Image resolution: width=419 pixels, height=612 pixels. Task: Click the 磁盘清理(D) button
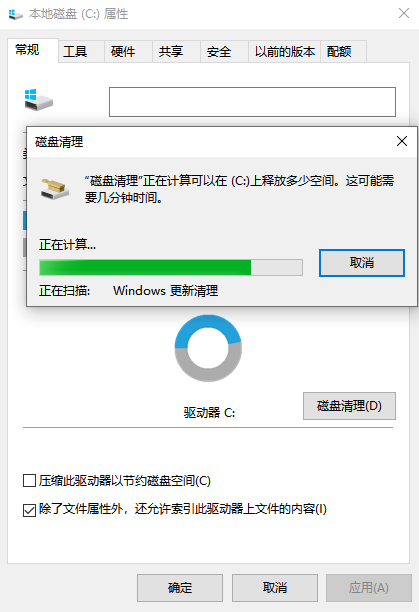[x=349, y=406]
